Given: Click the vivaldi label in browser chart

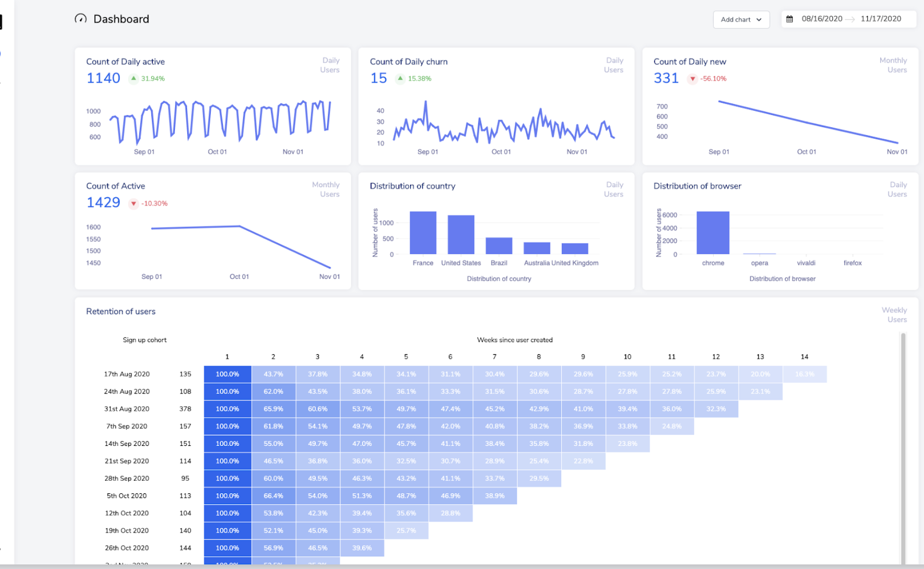Looking at the screenshot, I should pos(806,263).
